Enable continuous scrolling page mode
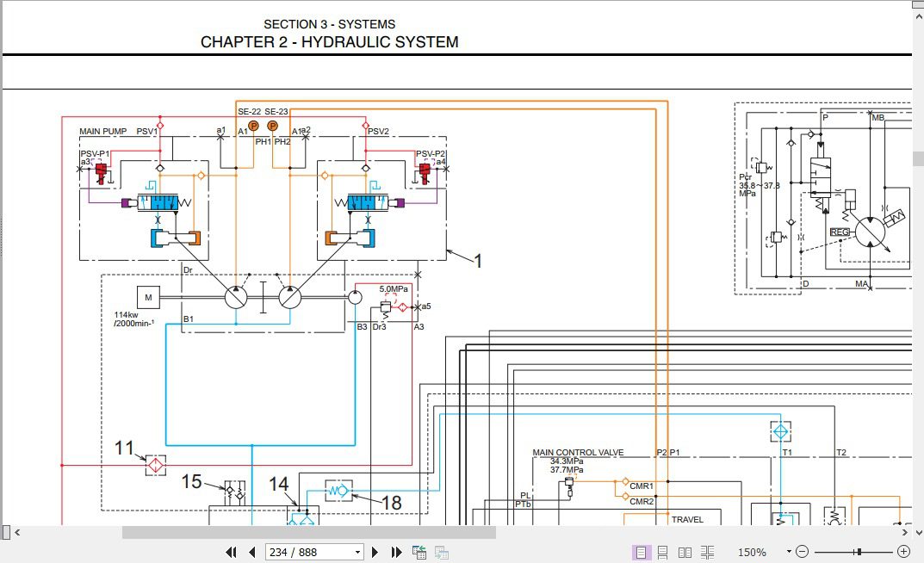Screen dimensions: 924x563 (x=662, y=553)
